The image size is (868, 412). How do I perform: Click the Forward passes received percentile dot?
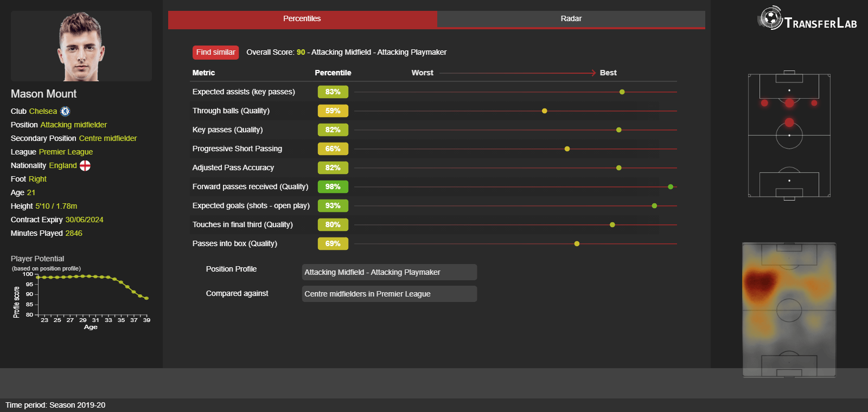click(671, 187)
